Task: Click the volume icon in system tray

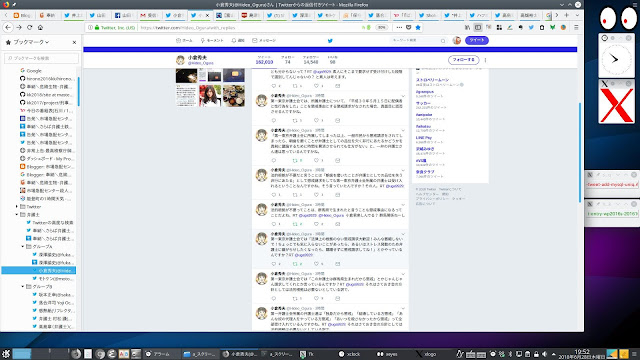Action: coord(544,354)
